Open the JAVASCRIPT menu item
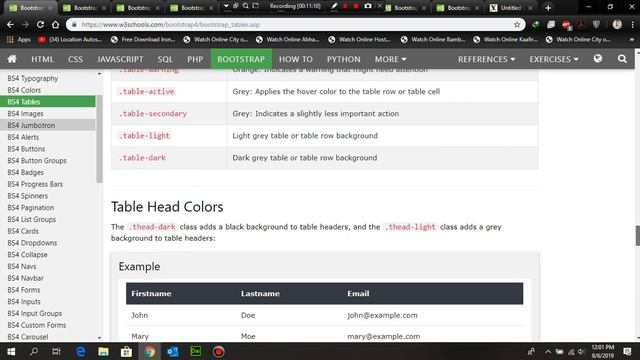This screenshot has width=640, height=360. click(x=120, y=59)
